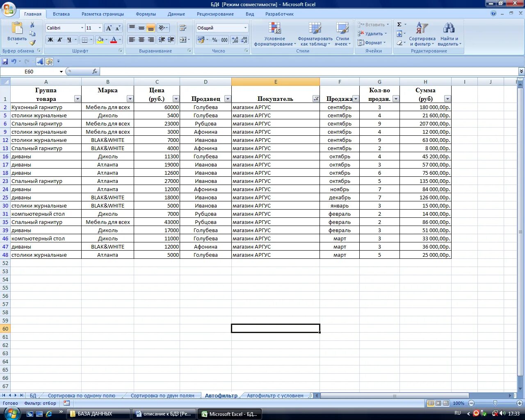Viewport: 525px width, 420px height.
Task: Toggle align text left
Action: [132, 40]
